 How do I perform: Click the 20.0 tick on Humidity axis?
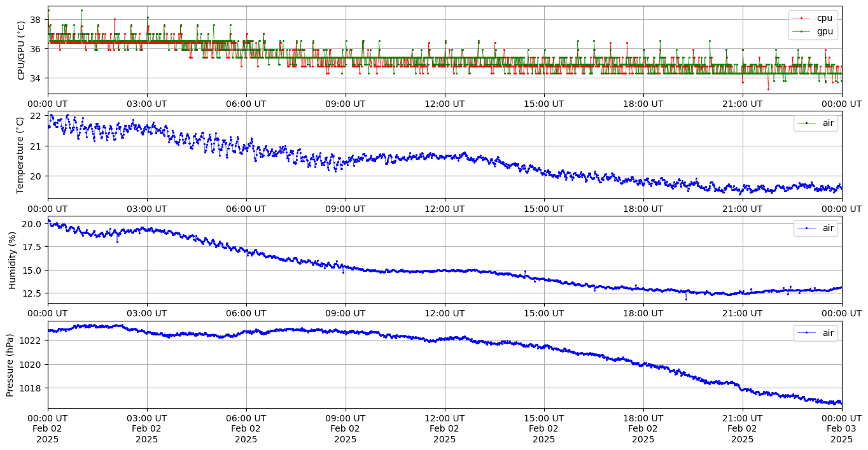coord(32,224)
